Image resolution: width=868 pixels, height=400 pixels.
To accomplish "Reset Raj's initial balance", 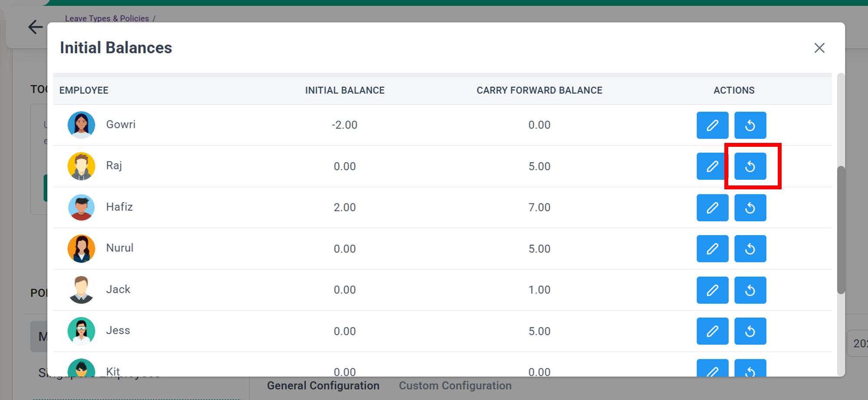I will tap(750, 166).
